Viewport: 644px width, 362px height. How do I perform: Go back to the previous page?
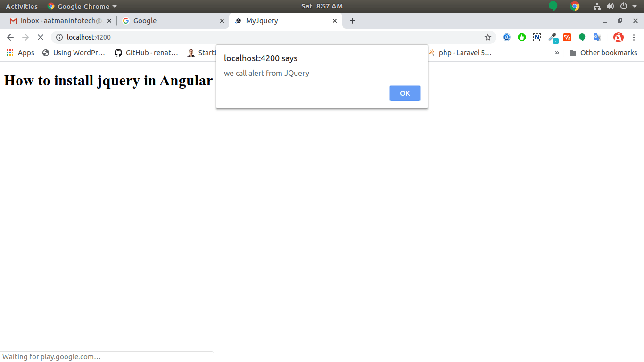point(10,37)
